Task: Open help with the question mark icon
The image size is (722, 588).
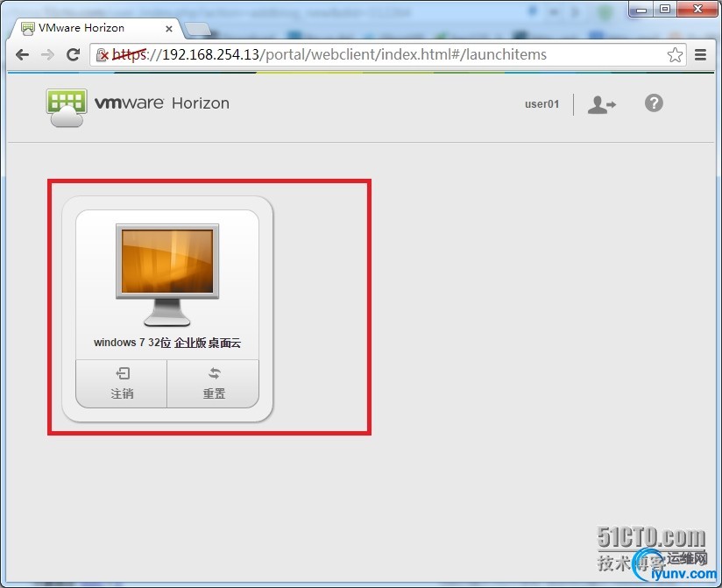Action: coord(654,103)
